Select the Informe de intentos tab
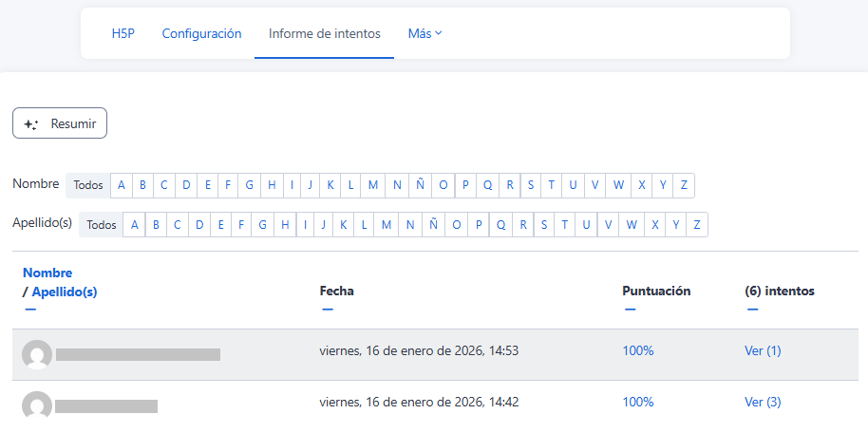 click(x=324, y=33)
